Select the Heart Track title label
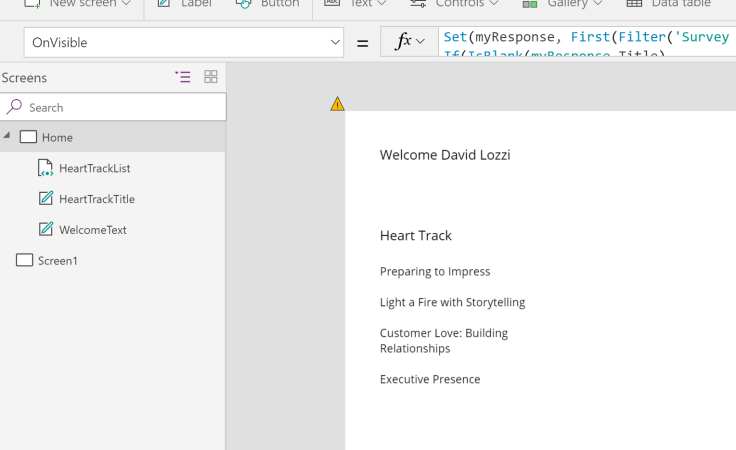736x450 pixels. [x=415, y=236]
